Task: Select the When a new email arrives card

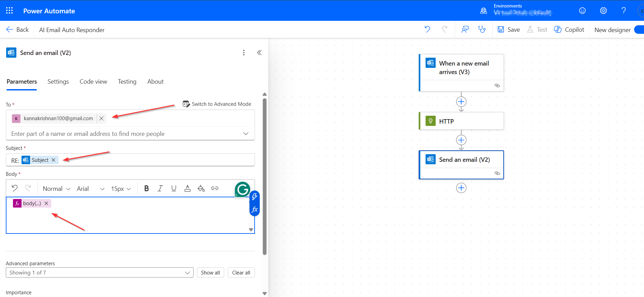Action: pos(461,72)
